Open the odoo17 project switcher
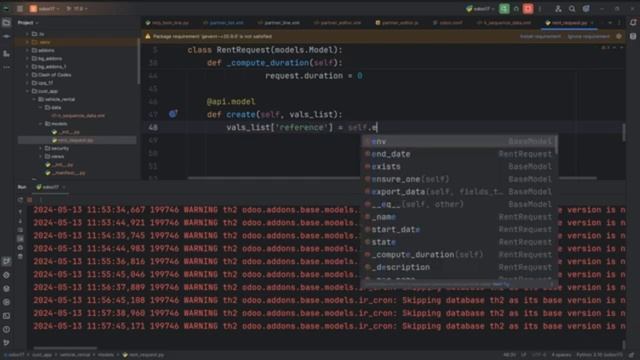Image resolution: width=640 pixels, height=360 pixels. pyautogui.click(x=44, y=9)
